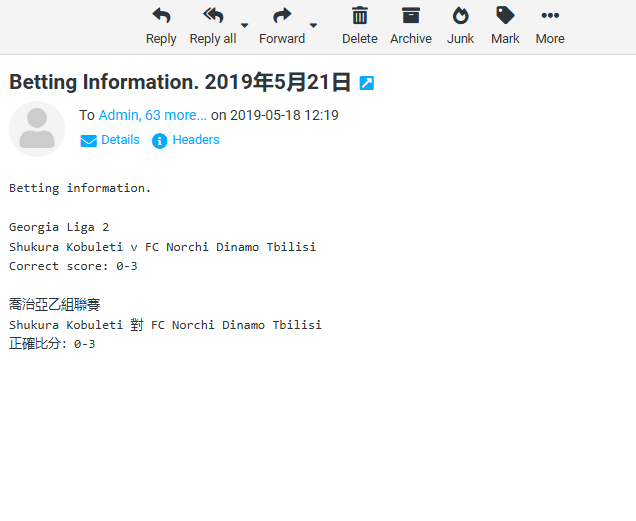Screen dimensions: 636x521
Task: Expand the Forward options arrow
Action: (x=314, y=26)
